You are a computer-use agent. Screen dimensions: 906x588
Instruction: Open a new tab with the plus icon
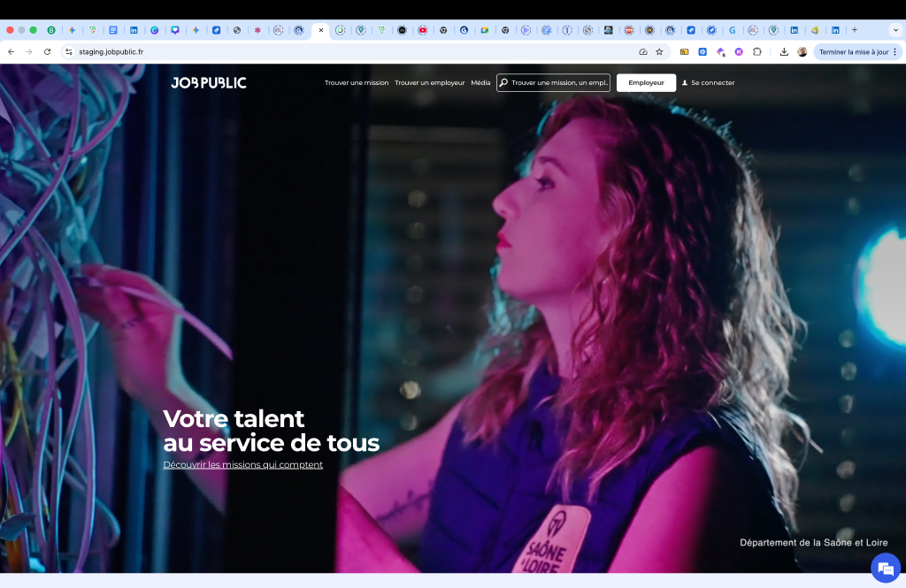852,29
